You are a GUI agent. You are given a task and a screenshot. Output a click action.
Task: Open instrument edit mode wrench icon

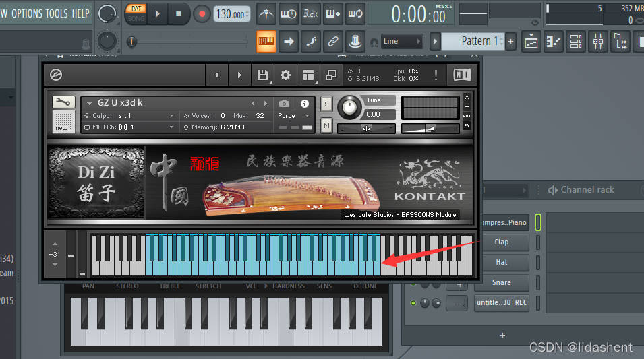(x=63, y=102)
